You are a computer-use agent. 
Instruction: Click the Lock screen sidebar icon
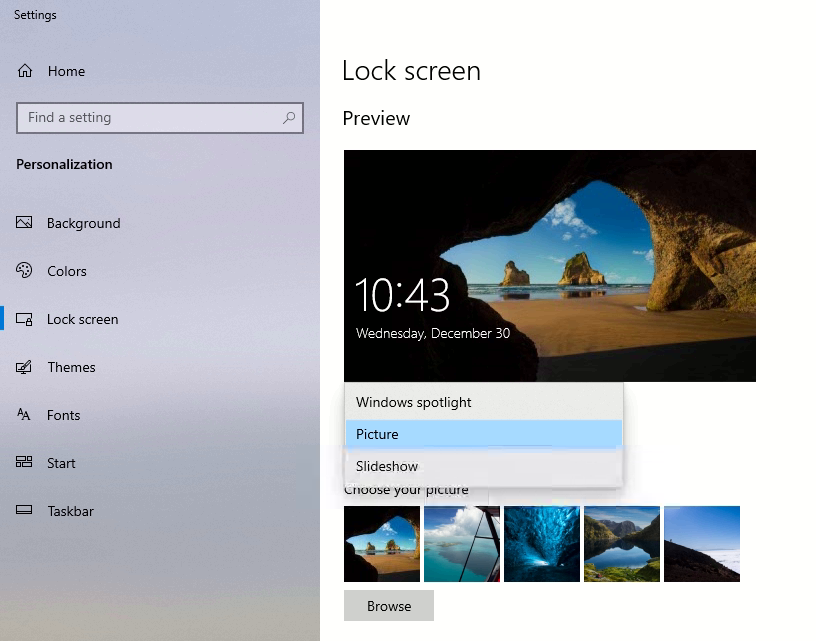click(26, 319)
